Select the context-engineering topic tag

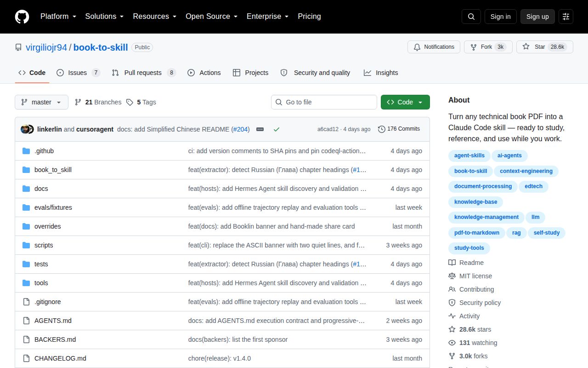click(526, 171)
